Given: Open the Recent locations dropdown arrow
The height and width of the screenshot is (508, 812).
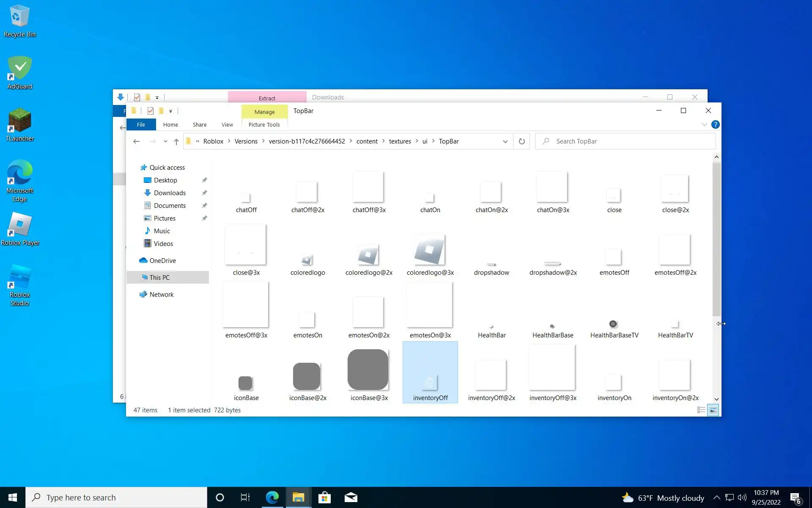Looking at the screenshot, I should pyautogui.click(x=165, y=141).
